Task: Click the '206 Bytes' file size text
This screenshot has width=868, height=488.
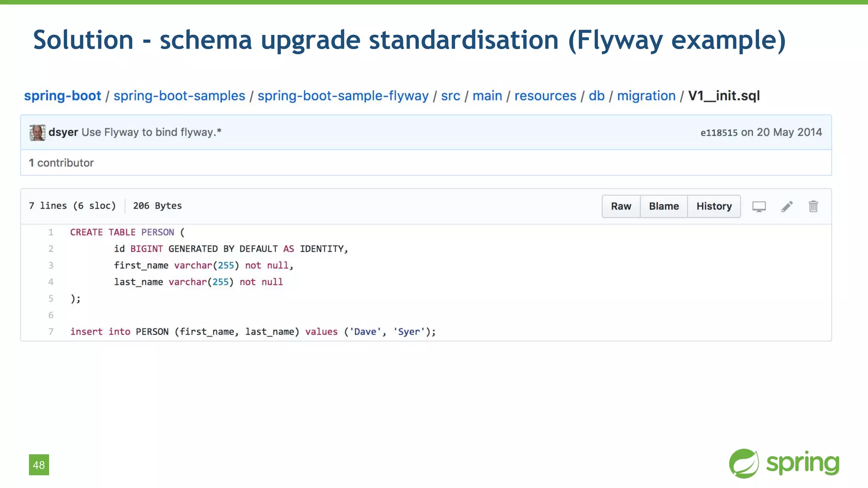Action: (x=158, y=206)
